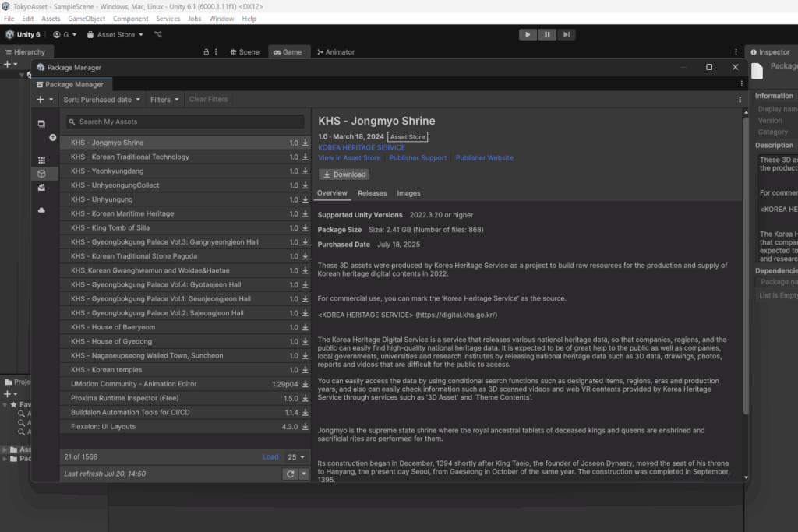Select KHS - Korean Traditional Technology in list
Viewport: 798px width, 532px height.
tap(185, 157)
